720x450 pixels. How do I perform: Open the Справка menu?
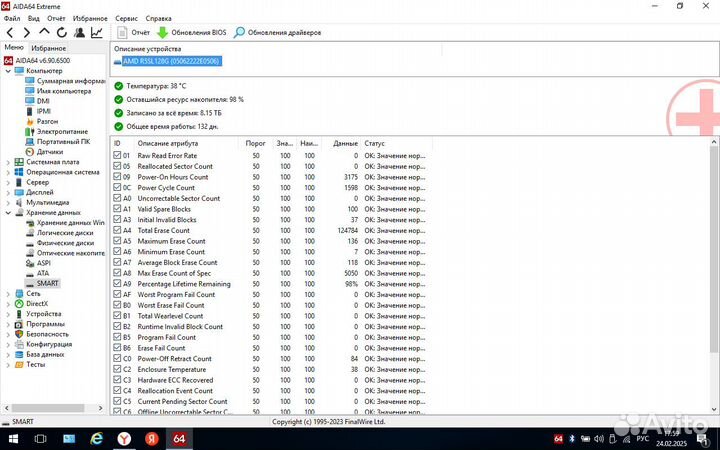pos(158,18)
